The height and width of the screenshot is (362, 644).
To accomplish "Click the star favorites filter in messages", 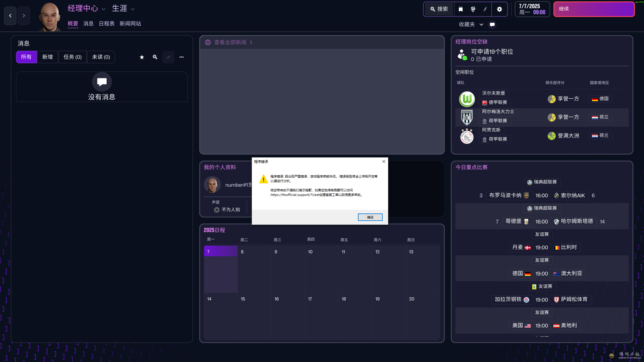I will click(142, 57).
